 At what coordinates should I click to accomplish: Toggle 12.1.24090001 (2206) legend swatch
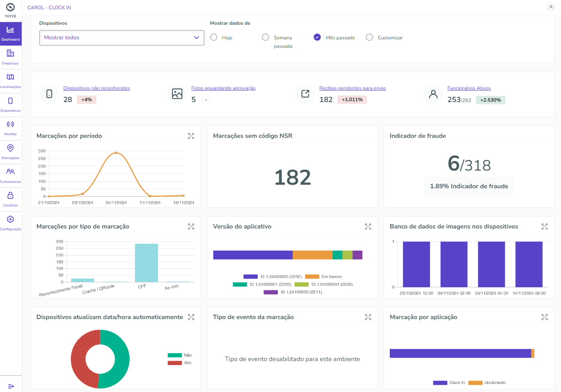[301, 285]
